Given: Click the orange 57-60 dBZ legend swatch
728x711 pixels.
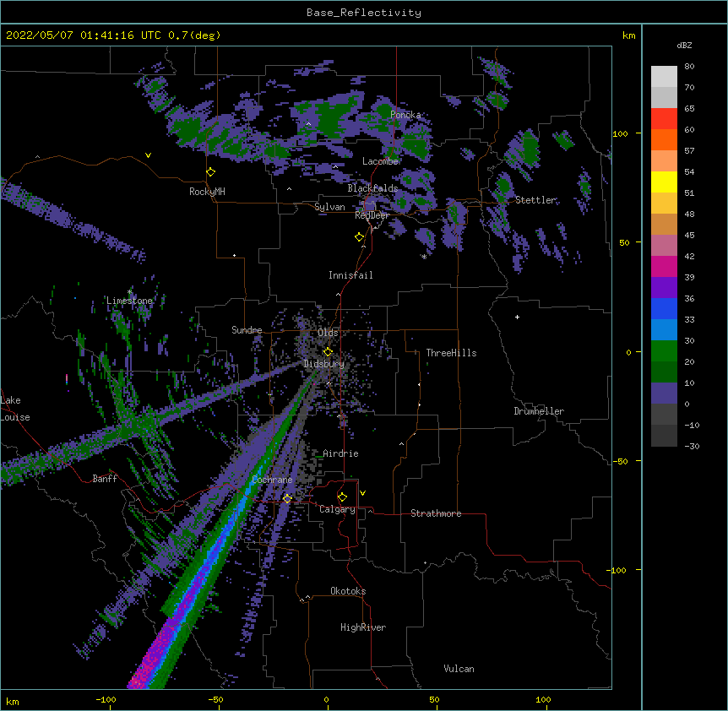Looking at the screenshot, I should pyautogui.click(x=664, y=139).
